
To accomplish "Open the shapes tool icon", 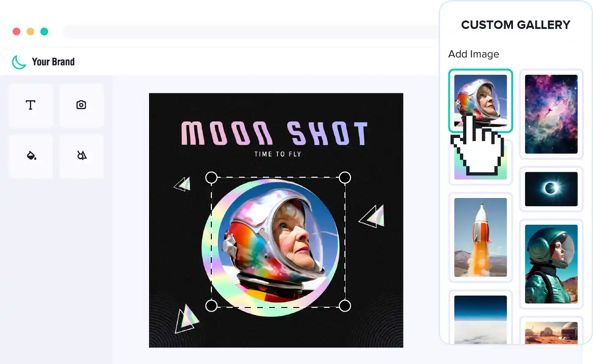I will [81, 155].
